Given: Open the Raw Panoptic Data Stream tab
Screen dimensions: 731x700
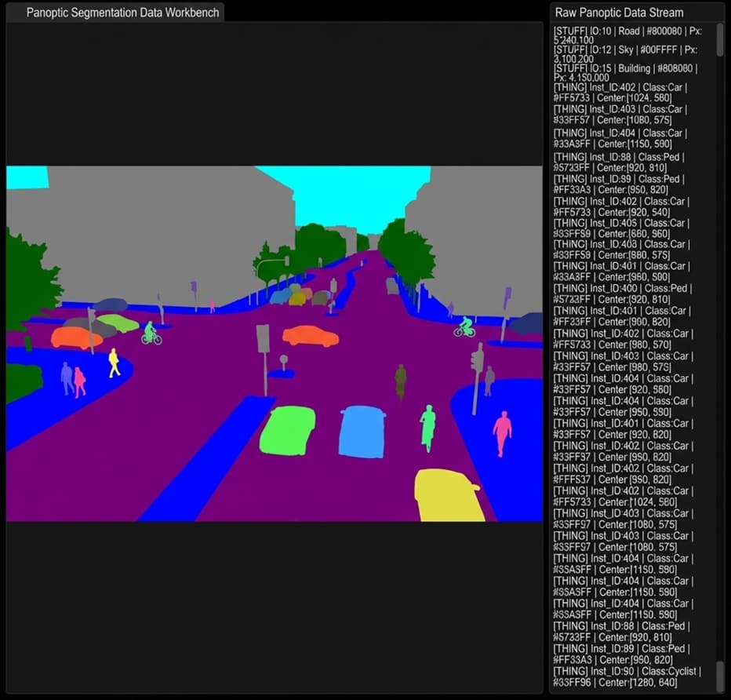Looking at the screenshot, I should point(619,13).
